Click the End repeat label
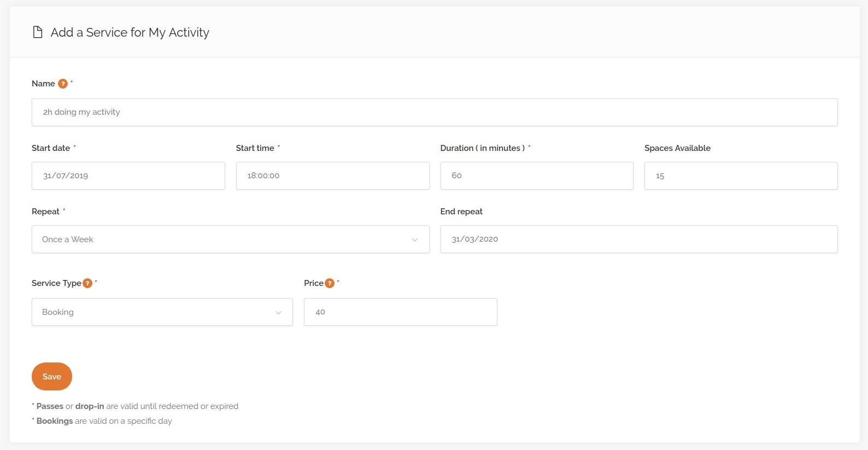The image size is (868, 450). point(461,212)
